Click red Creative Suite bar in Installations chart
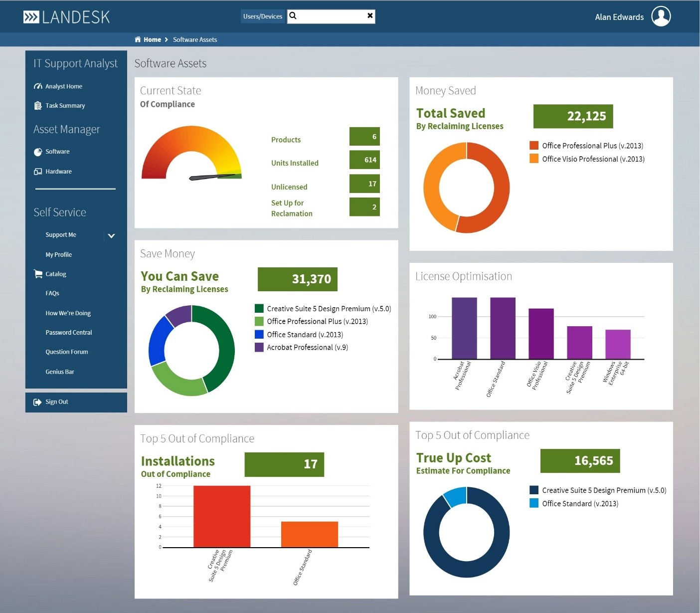The height and width of the screenshot is (613, 700). 222,517
